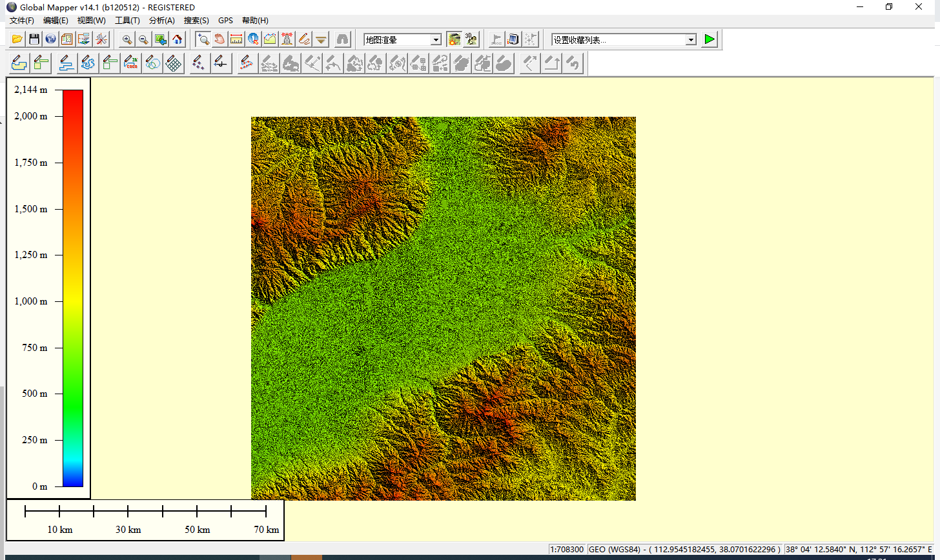Screen dimensions: 940x560
Task: Click the elevation legend color ramp
Action: pos(73,288)
